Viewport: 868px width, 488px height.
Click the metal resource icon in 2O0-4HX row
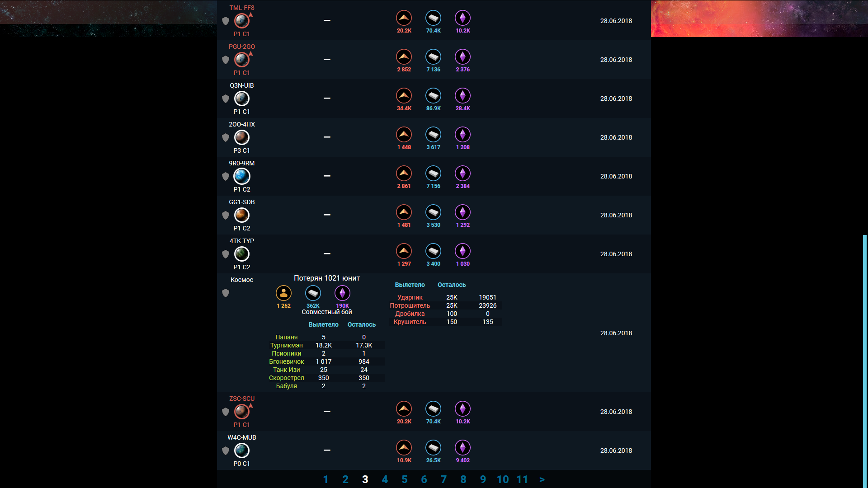point(433,135)
